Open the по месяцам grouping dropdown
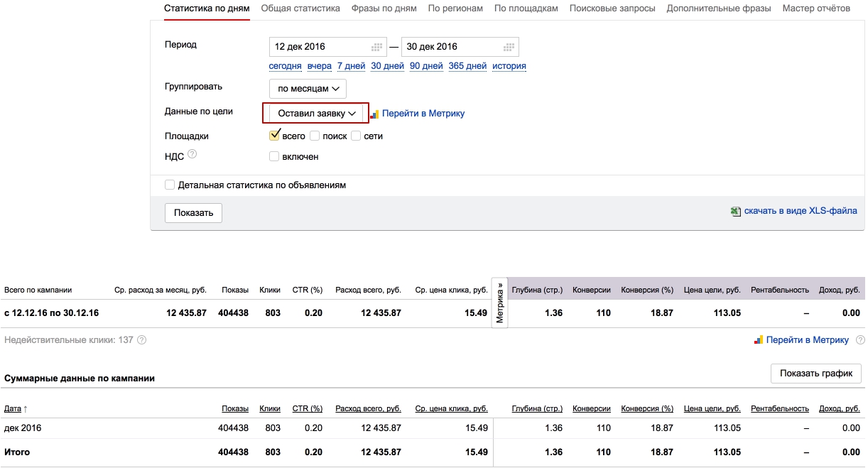Viewport: 868px width, 468px height. pyautogui.click(x=308, y=89)
